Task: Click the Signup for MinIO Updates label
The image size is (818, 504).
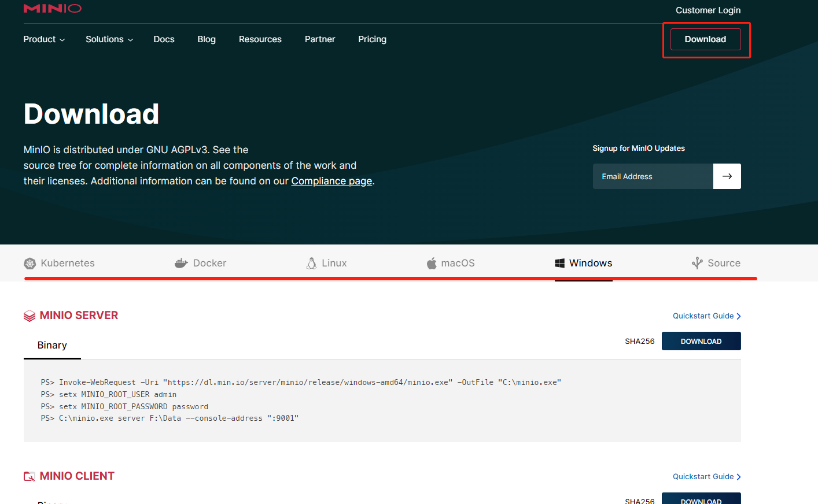Action: pyautogui.click(x=639, y=149)
